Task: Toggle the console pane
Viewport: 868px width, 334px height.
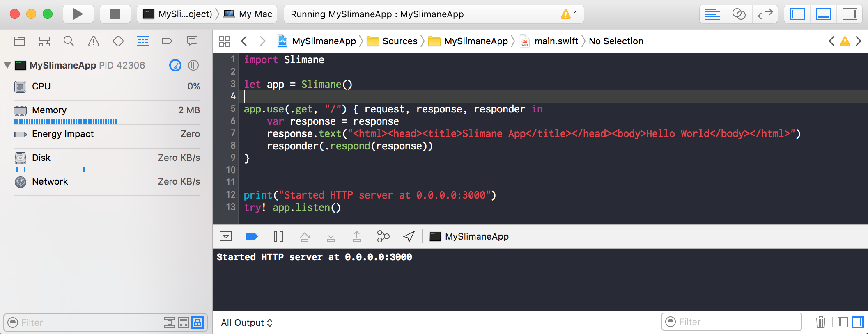Action: click(x=858, y=322)
